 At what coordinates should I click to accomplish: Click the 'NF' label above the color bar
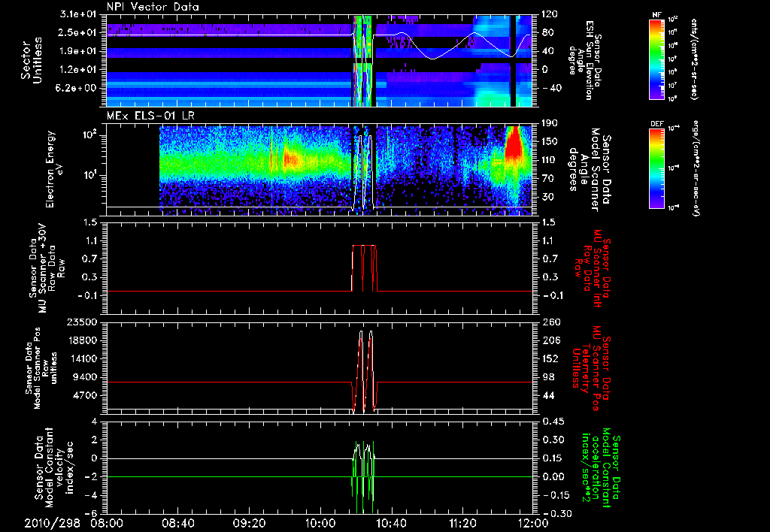click(656, 15)
